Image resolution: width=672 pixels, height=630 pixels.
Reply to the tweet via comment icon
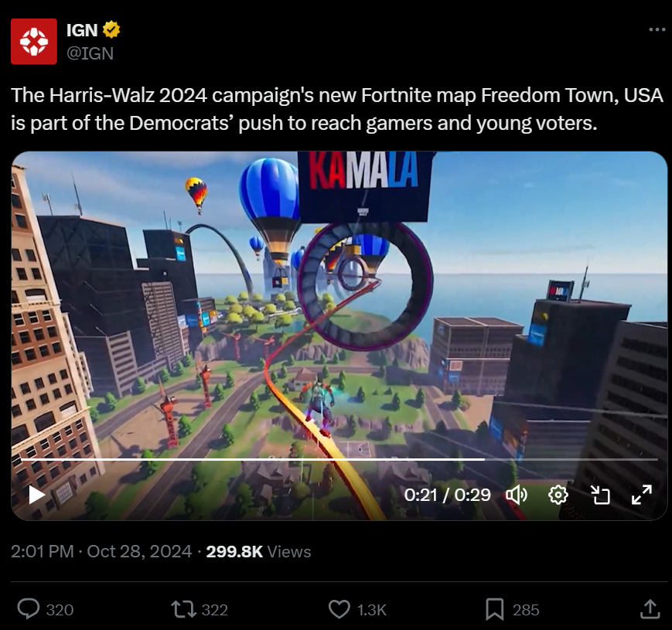(29, 609)
